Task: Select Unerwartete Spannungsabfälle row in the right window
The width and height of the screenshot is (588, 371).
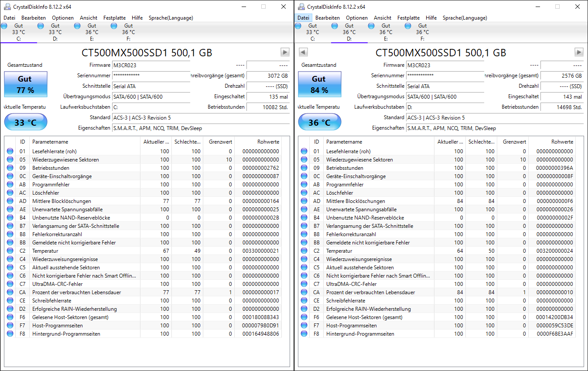Action: click(437, 210)
